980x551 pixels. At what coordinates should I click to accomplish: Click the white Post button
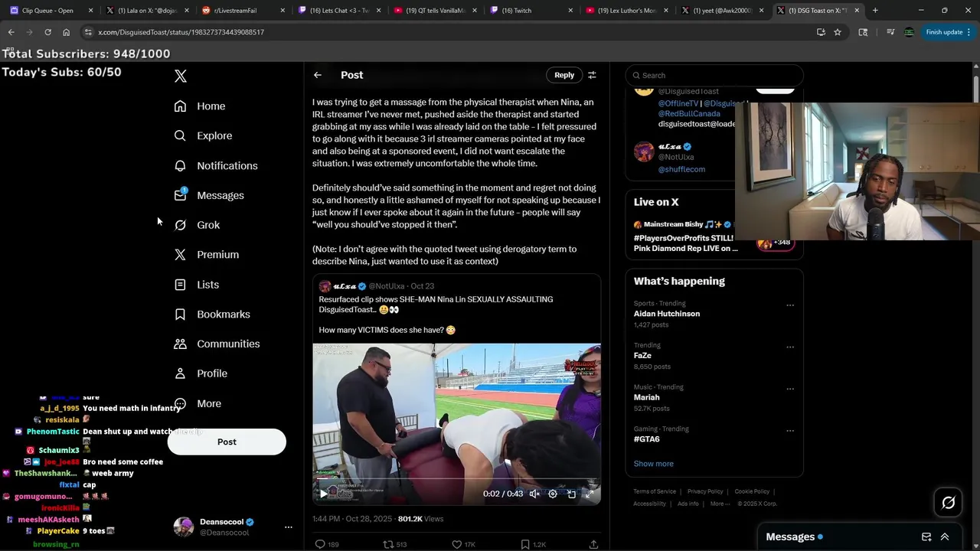[227, 442]
